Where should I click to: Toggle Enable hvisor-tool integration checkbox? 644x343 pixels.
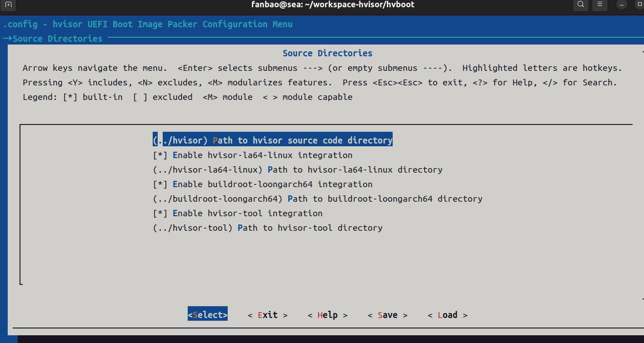tap(160, 213)
